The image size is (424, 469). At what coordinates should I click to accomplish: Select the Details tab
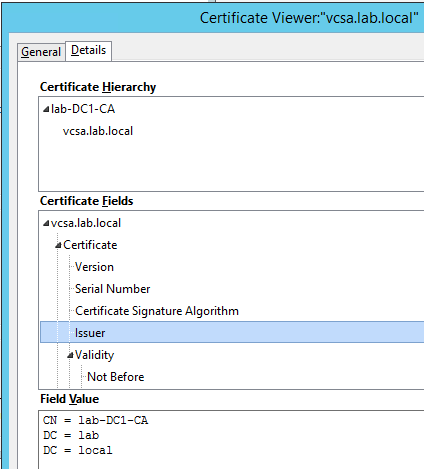tap(88, 51)
